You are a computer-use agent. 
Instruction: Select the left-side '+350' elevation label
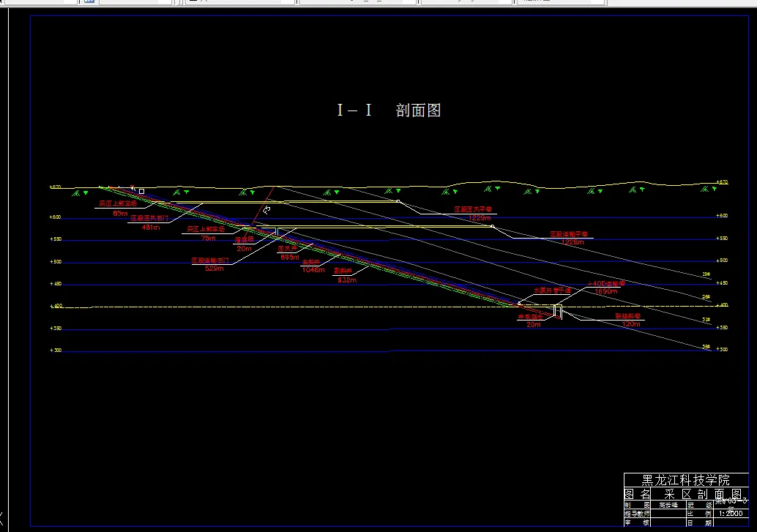click(x=56, y=329)
